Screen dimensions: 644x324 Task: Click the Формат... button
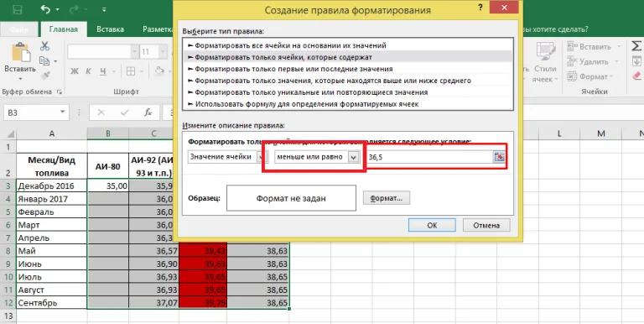click(386, 198)
